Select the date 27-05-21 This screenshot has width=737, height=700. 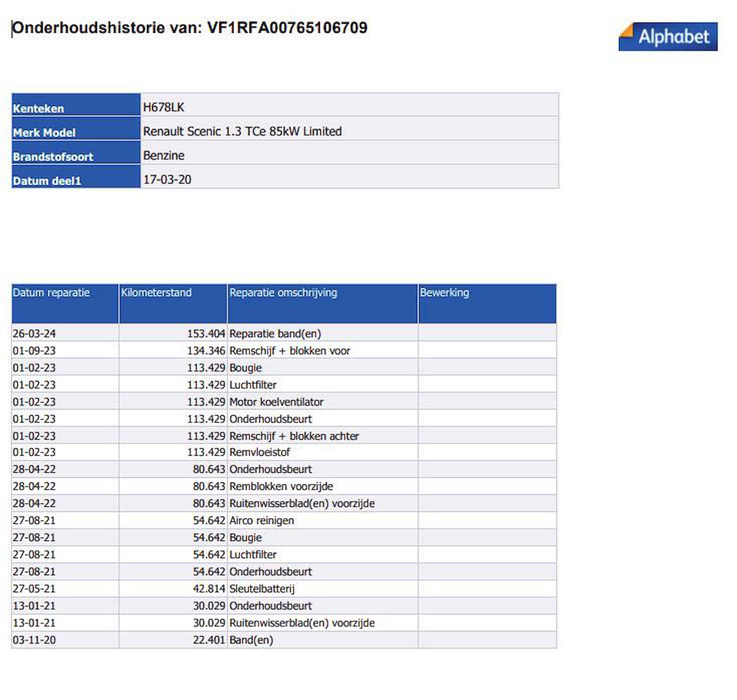pyautogui.click(x=34, y=589)
